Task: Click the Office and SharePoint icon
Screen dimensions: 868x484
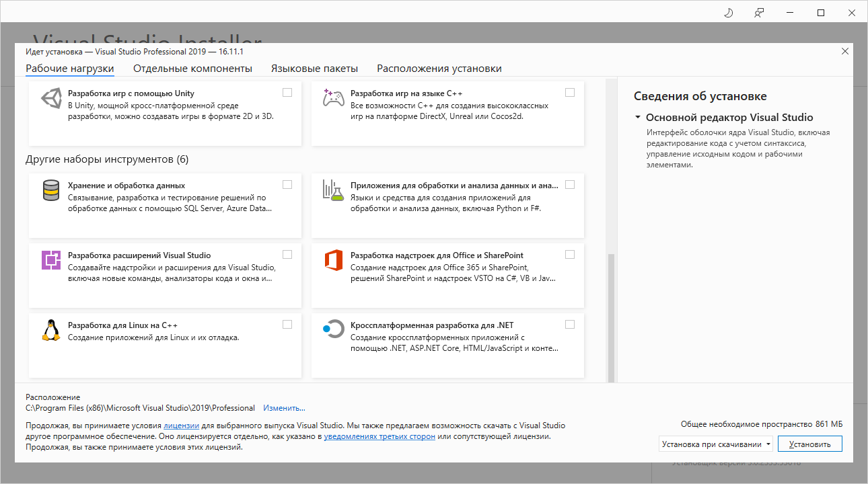Action: coord(334,260)
